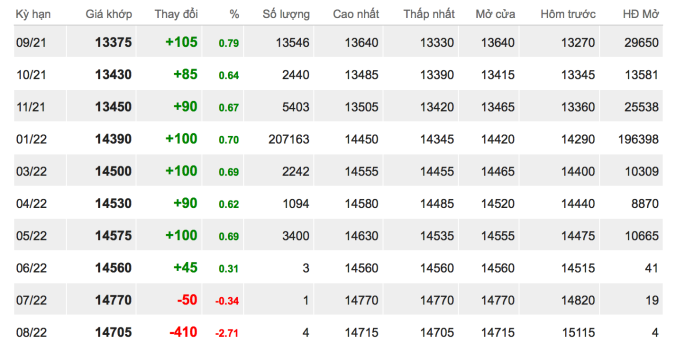The image size is (675, 361).
Task: Select the 09/21 contract term cell
Action: click(31, 43)
